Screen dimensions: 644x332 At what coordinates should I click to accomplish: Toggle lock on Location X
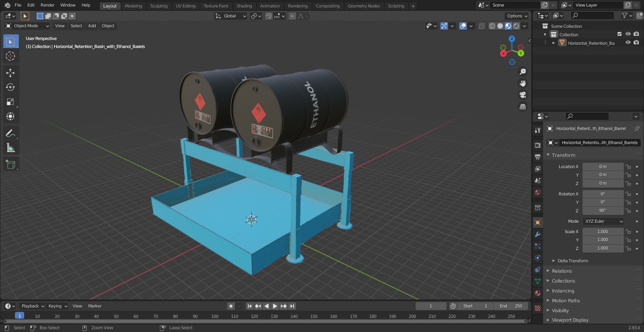[628, 167]
